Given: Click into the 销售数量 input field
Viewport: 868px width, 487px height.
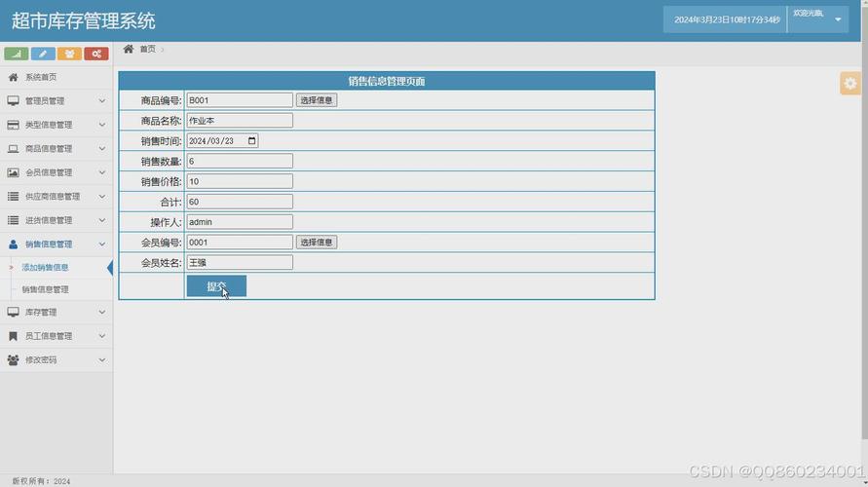Looking at the screenshot, I should [x=240, y=162].
